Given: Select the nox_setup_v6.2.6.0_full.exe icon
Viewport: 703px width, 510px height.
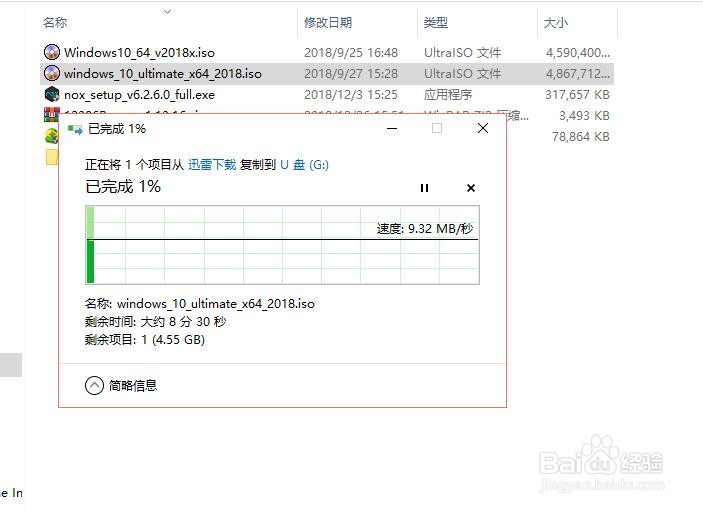Looking at the screenshot, I should 52,95.
